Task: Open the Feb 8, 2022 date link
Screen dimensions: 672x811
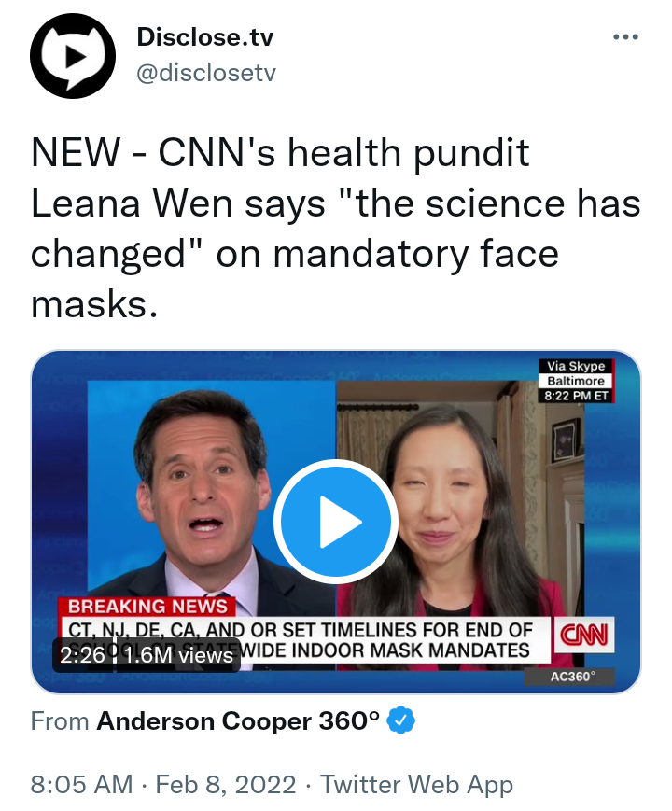Action: [226, 784]
